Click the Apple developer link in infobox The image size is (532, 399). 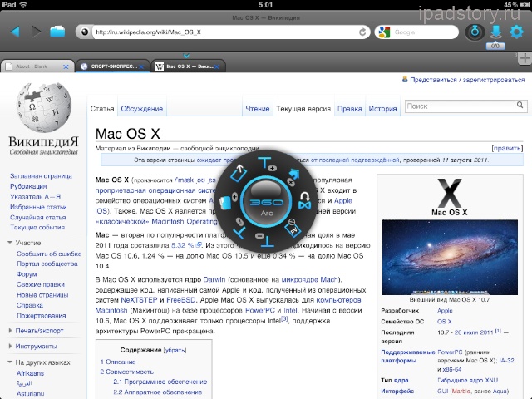click(445, 310)
